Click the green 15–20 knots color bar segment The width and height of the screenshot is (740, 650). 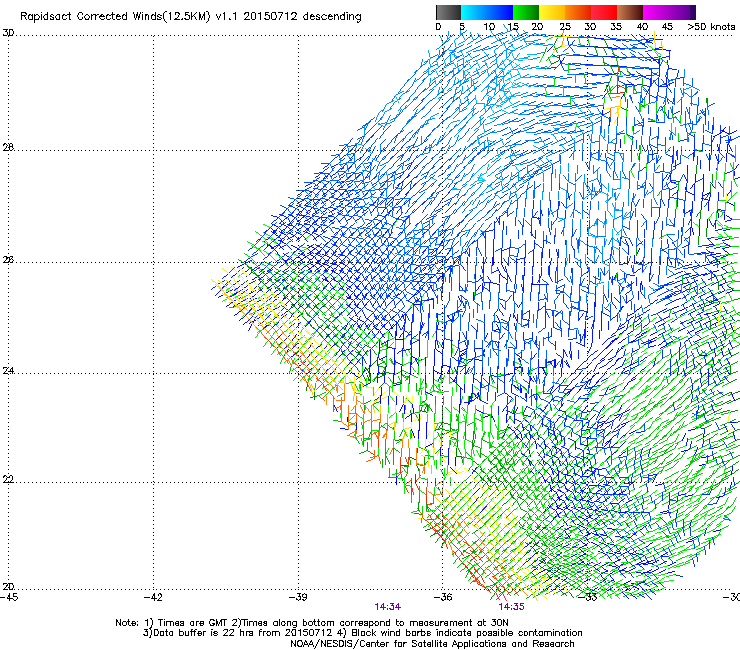[x=526, y=12]
